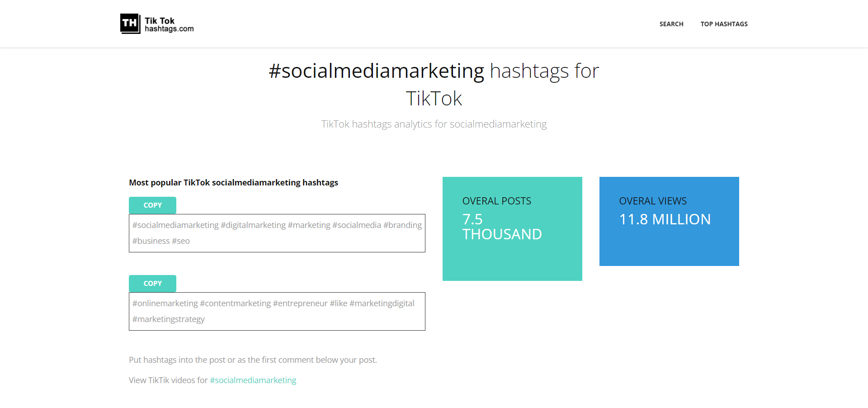
Task: Click the TH logo icon
Action: (130, 24)
